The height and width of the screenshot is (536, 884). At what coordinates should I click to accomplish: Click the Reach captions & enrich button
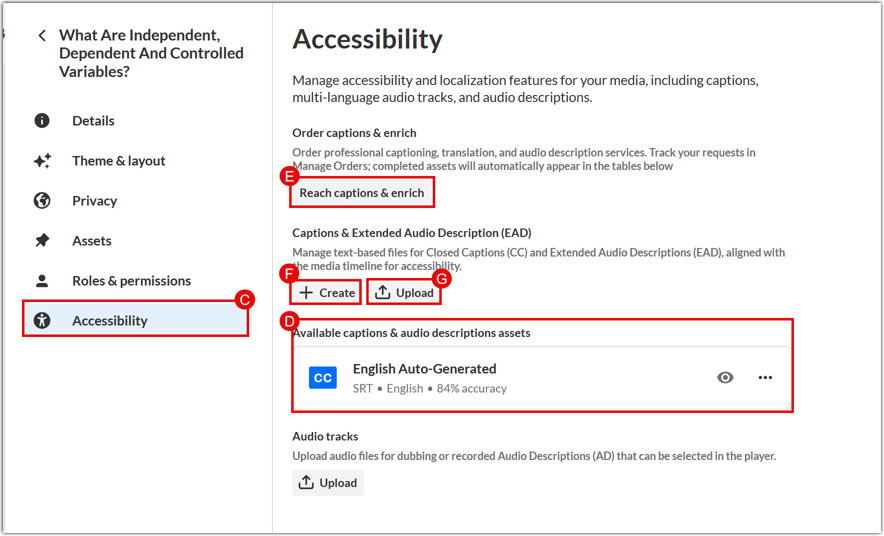coord(362,193)
